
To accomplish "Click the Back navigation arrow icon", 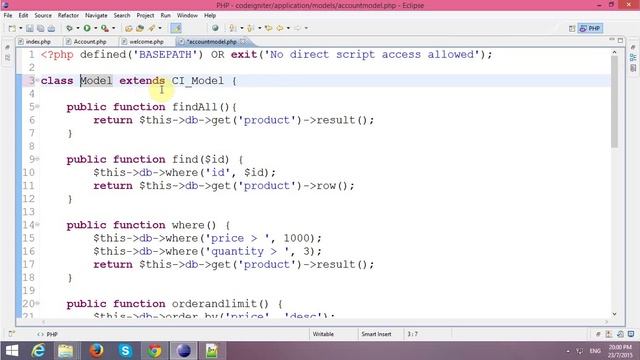I will (x=280, y=28).
